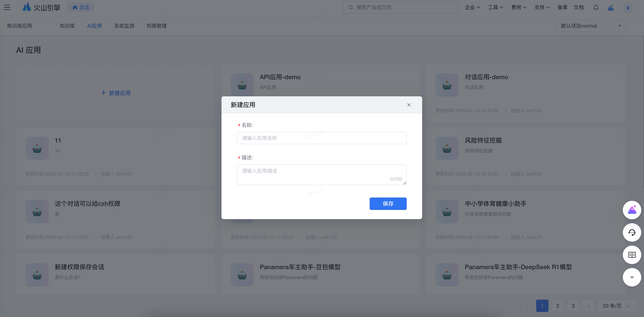The height and width of the screenshot is (317, 644).
Task: Click the 知识库应用 product title
Action: 19,26
